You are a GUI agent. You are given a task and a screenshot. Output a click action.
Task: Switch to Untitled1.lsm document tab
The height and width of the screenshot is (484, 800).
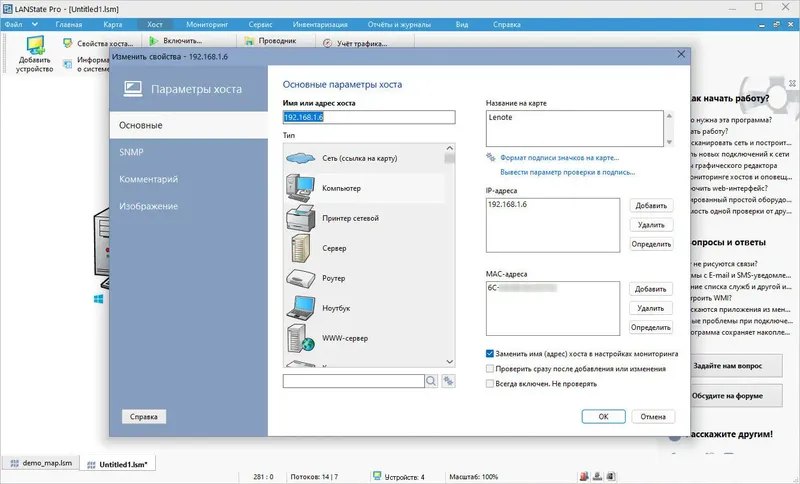pyautogui.click(x=118, y=464)
